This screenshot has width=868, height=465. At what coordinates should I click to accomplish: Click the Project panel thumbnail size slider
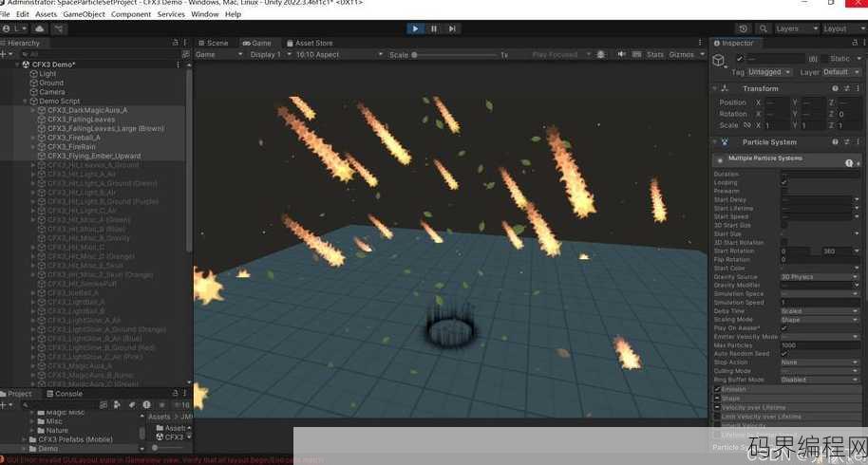pos(167,448)
